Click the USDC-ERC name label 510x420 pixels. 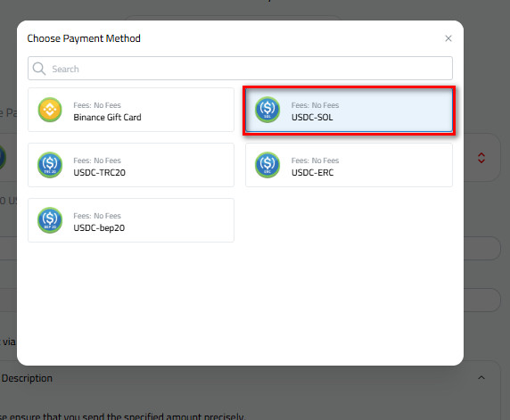click(x=312, y=172)
